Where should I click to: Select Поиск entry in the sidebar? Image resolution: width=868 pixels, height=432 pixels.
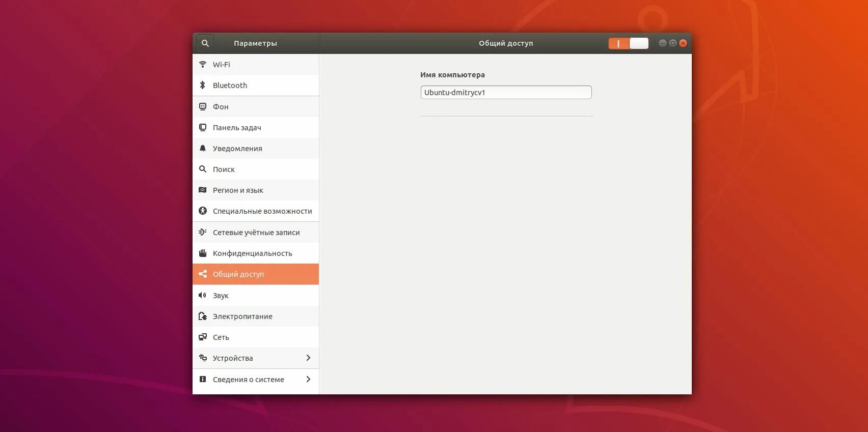(x=256, y=169)
